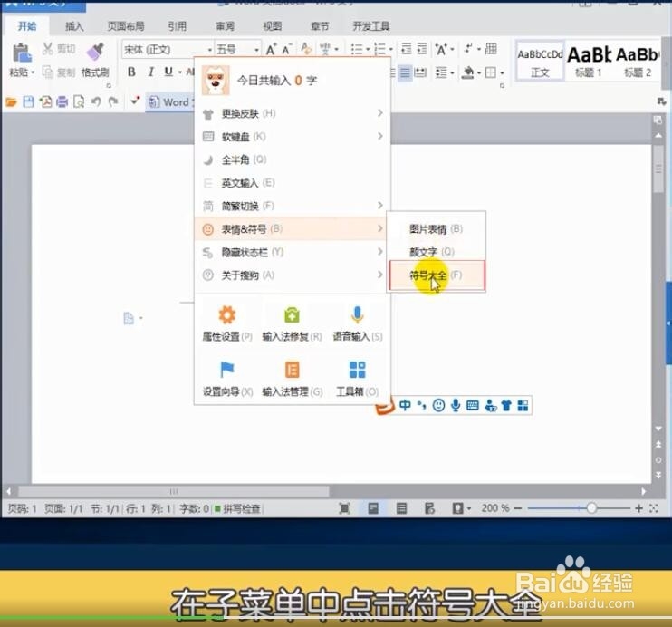The width and height of the screenshot is (672, 627).
Task: Expand the 简繁切换 submenu
Action: [x=293, y=207]
